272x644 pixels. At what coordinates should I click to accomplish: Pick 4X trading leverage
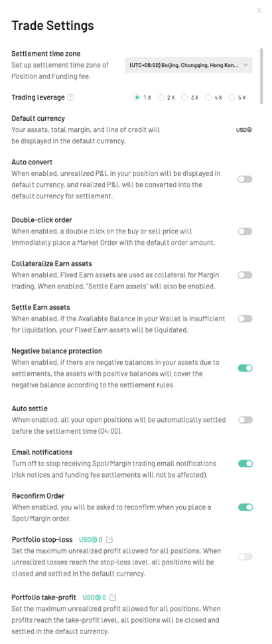coord(214,97)
